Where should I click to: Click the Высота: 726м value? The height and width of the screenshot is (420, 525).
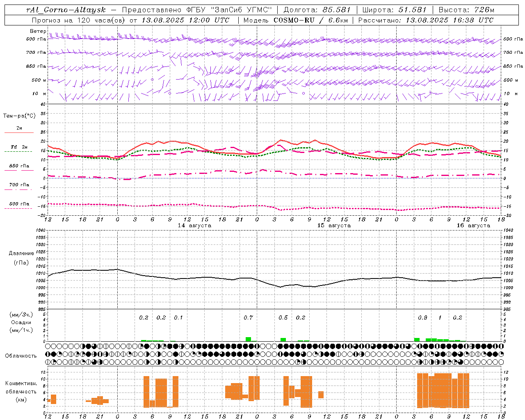(466, 10)
